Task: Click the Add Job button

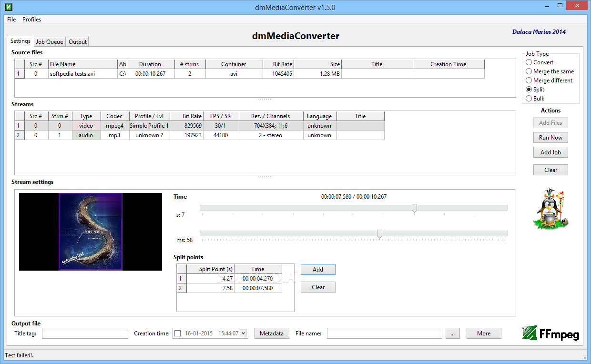Action: pyautogui.click(x=550, y=152)
